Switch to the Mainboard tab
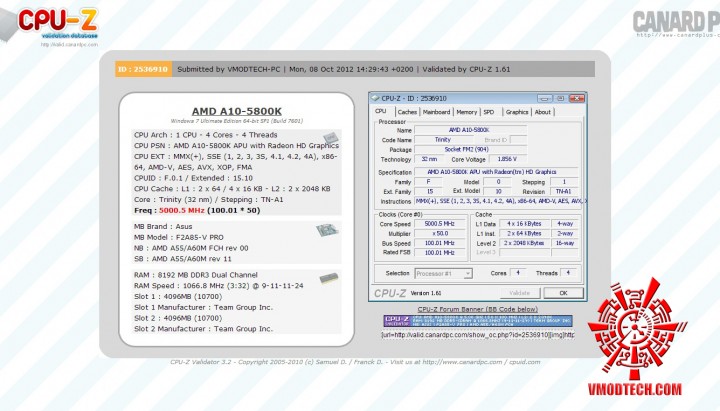720x411 pixels. point(436,112)
